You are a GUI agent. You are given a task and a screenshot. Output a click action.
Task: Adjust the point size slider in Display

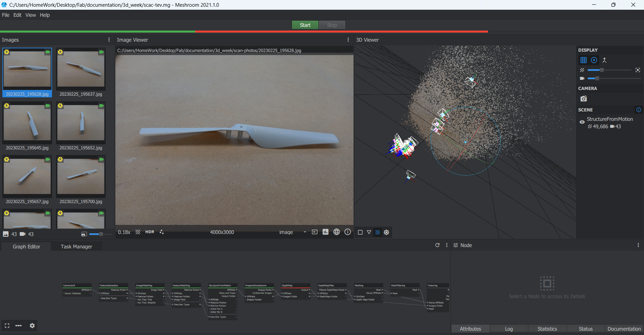point(609,70)
